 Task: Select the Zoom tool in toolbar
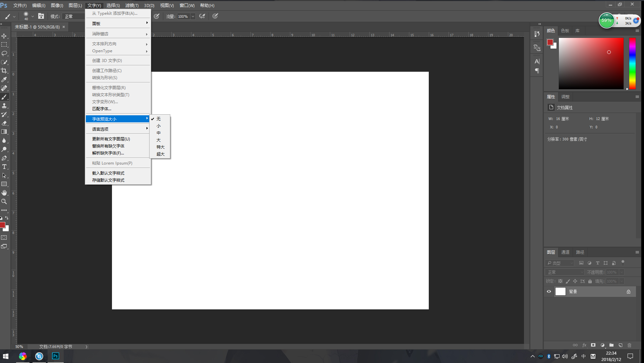pos(4,201)
